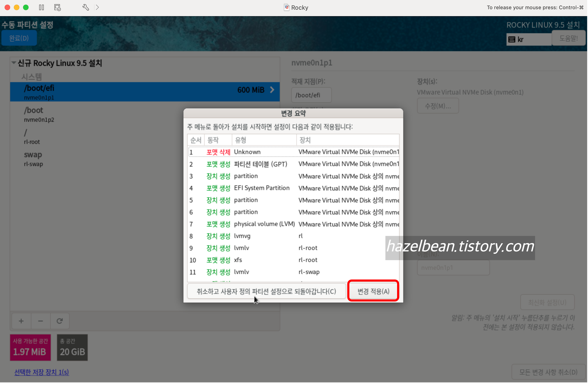Click the 사용 가능한 공간 1.97 MiB box
588x383 pixels.
click(x=30, y=348)
